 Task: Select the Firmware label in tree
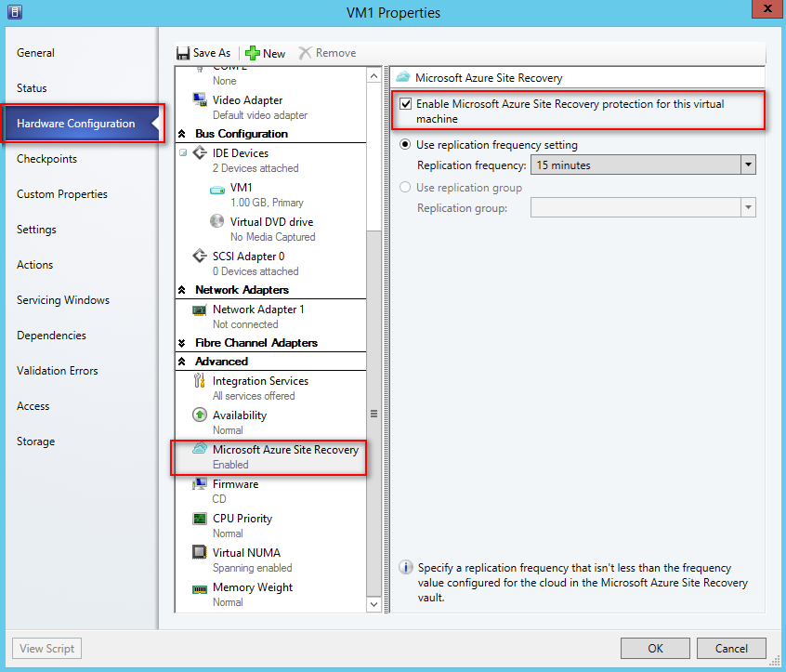(236, 484)
